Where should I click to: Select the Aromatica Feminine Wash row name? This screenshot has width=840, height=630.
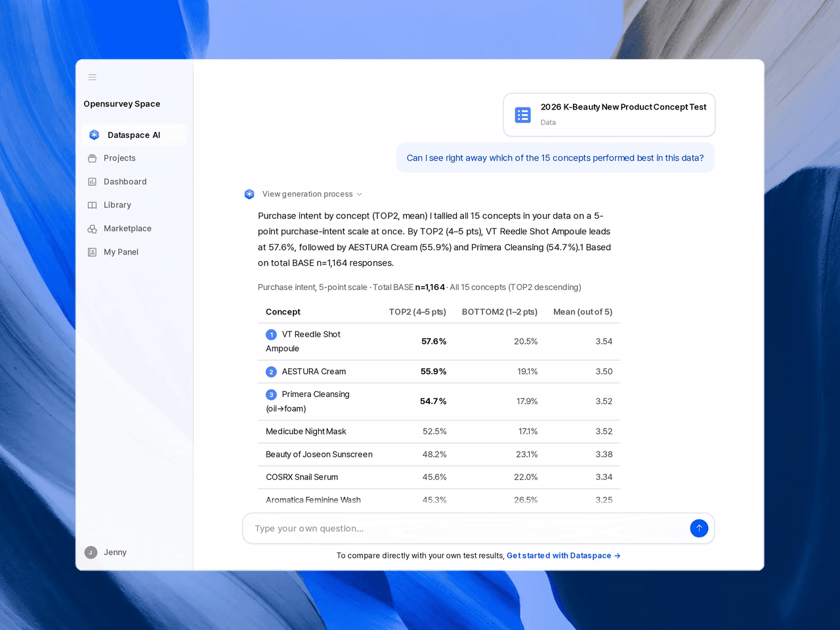click(x=313, y=499)
